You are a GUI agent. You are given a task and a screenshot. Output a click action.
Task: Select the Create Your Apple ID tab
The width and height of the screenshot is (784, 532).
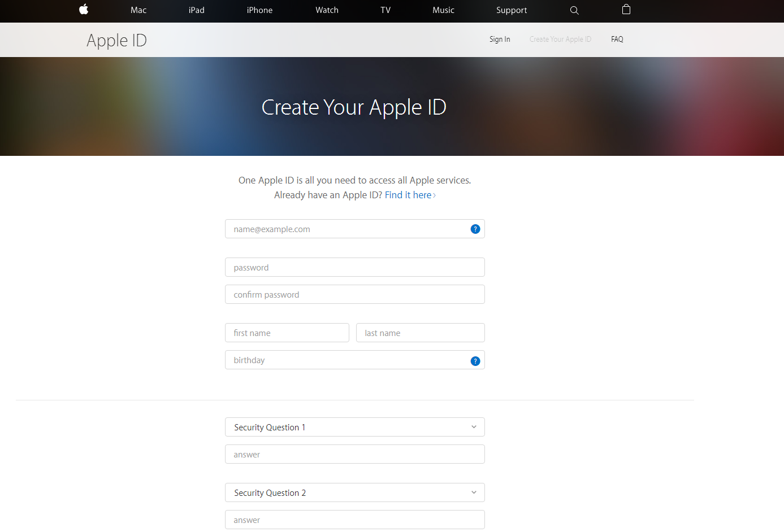click(560, 40)
